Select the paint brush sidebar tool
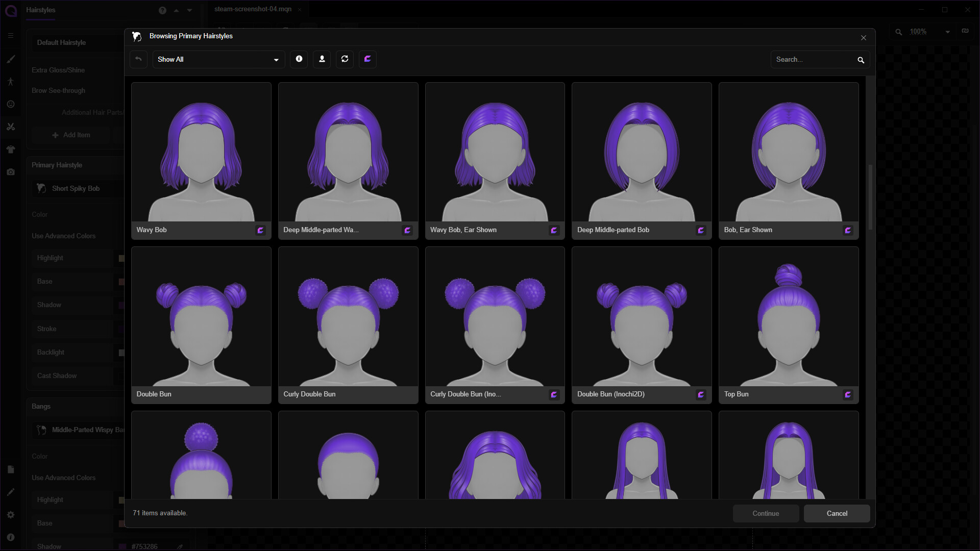This screenshot has height=551, width=980. [11, 59]
